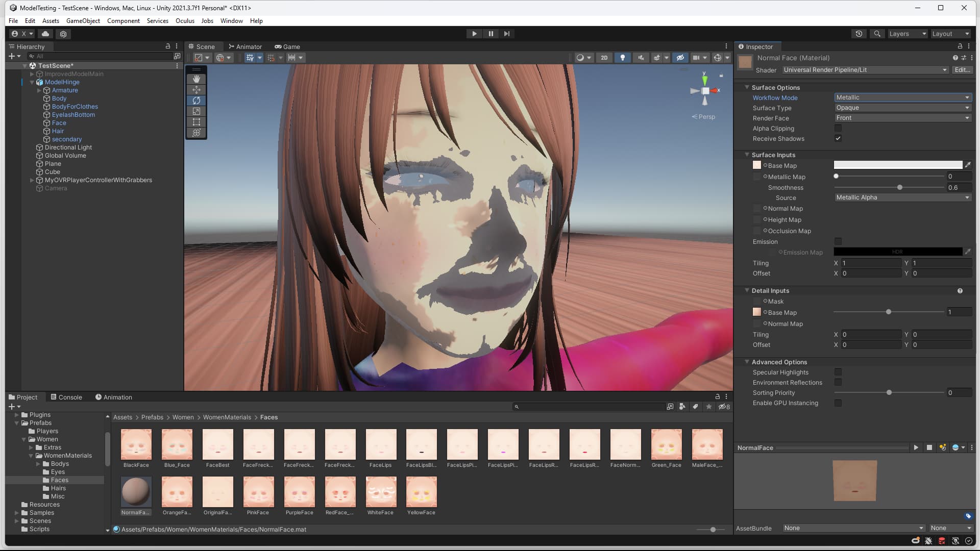Select the Move tool in the Scene toolbar

tap(196, 90)
